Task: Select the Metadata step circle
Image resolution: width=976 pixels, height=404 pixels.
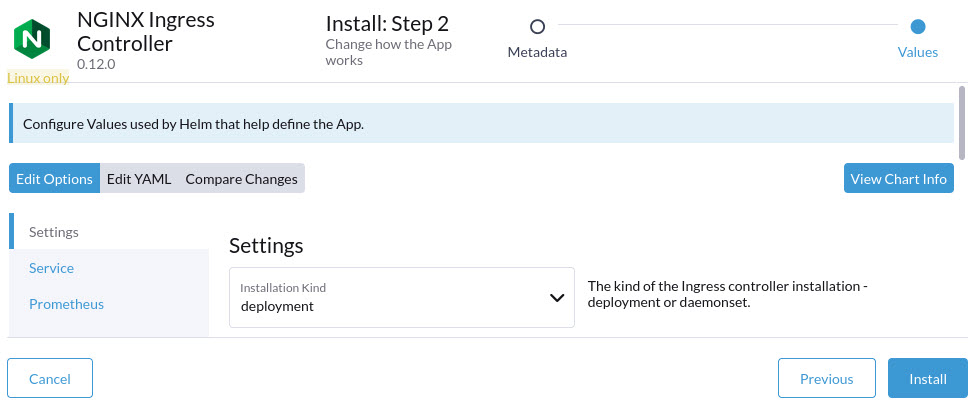Action: 537,27
